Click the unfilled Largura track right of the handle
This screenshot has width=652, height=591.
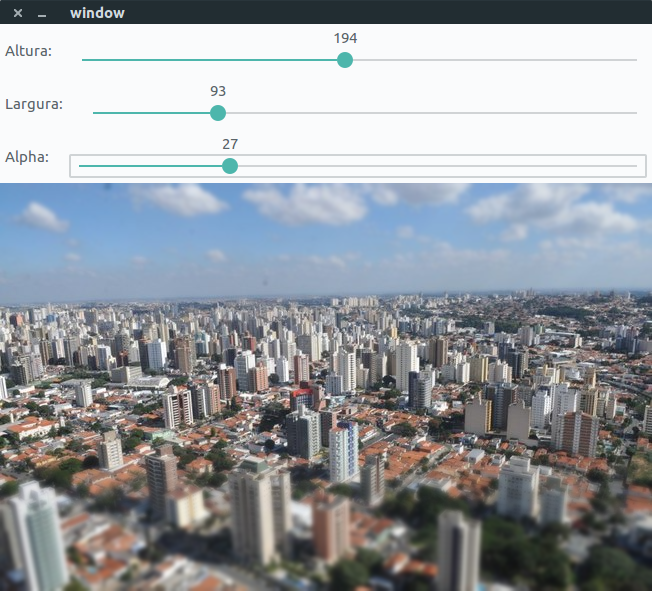[x=430, y=113]
